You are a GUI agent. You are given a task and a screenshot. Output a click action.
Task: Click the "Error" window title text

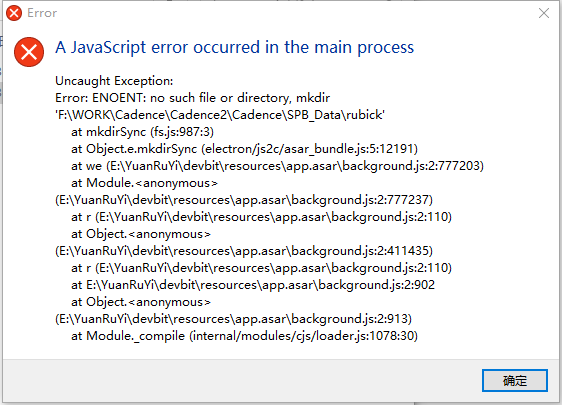point(42,13)
